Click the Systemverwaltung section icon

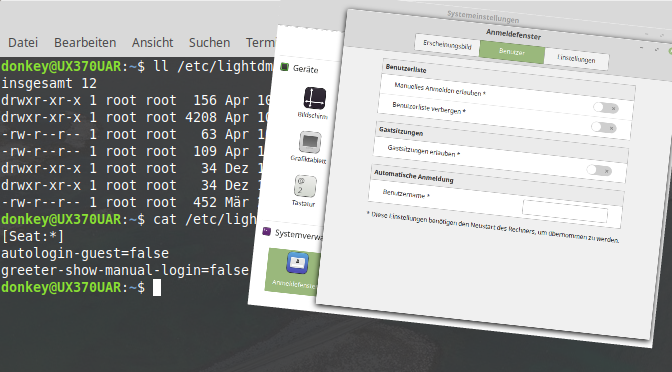click(x=267, y=231)
